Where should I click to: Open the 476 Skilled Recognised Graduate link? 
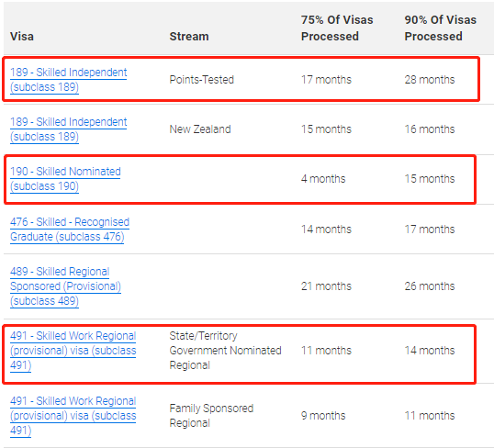point(70,230)
